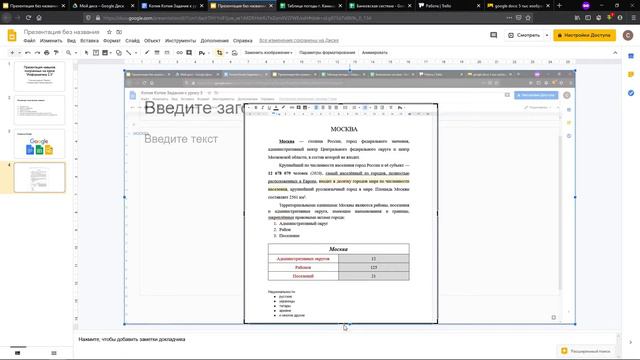Undo last action
The width and height of the screenshot is (640, 360).
[x=27, y=53]
